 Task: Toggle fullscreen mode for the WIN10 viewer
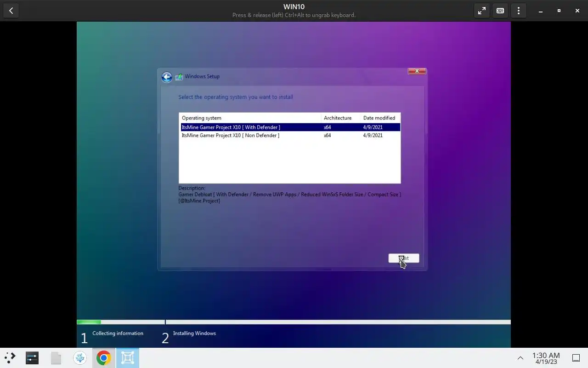(x=482, y=11)
